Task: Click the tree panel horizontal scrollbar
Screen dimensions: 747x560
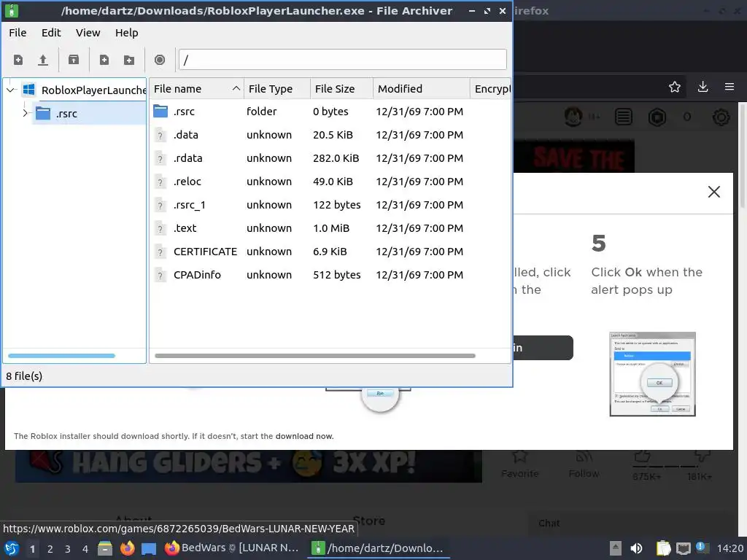Action: tap(61, 356)
